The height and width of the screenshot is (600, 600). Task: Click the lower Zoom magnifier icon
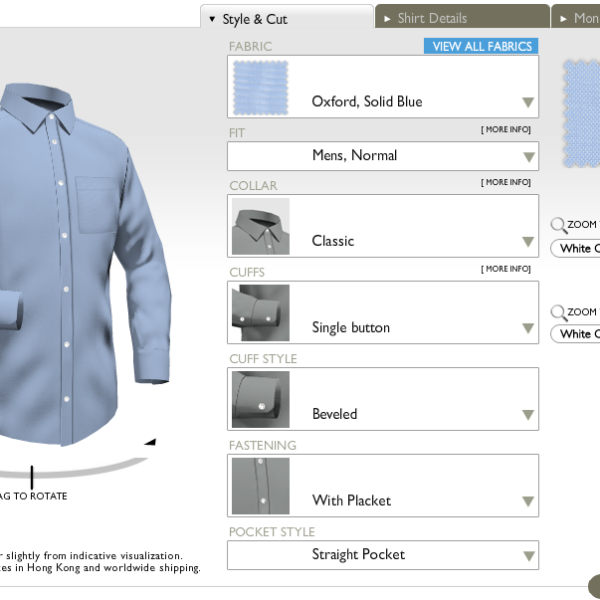pos(558,313)
